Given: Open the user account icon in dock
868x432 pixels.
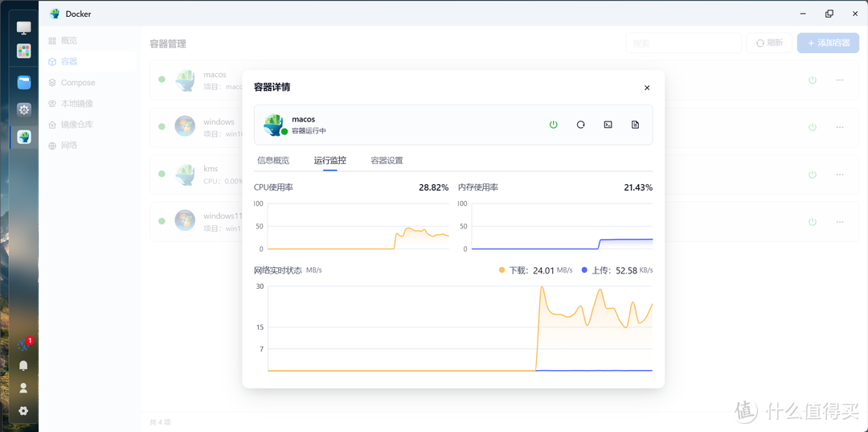Looking at the screenshot, I should 23,388.
